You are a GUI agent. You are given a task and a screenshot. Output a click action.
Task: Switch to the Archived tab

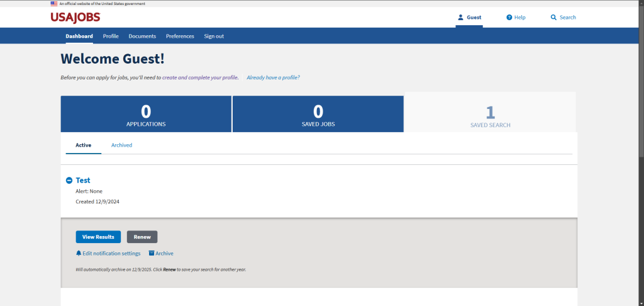point(121,145)
